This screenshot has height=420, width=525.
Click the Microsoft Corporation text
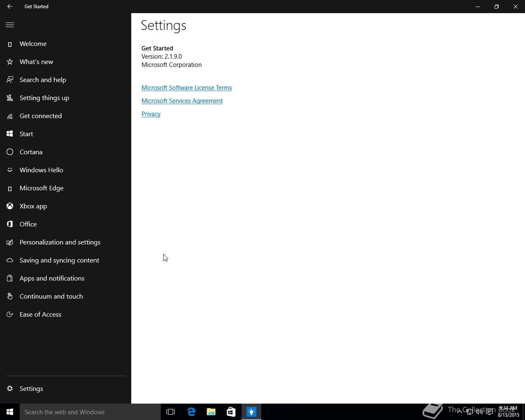point(171,65)
